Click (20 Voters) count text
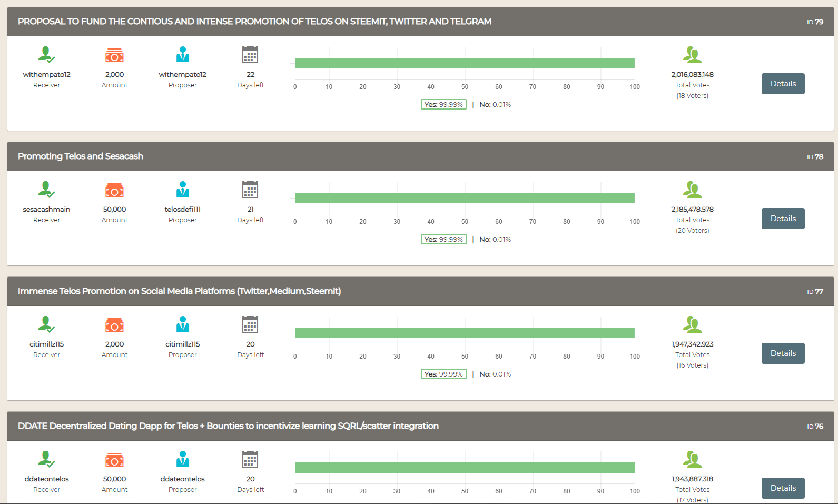Viewport: 838px width, 504px height. [692, 231]
